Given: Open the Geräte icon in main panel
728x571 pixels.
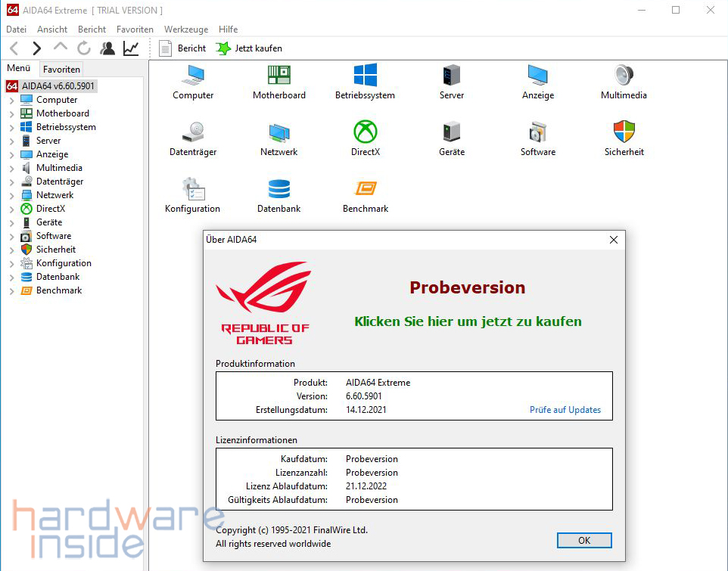Looking at the screenshot, I should 452,138.
